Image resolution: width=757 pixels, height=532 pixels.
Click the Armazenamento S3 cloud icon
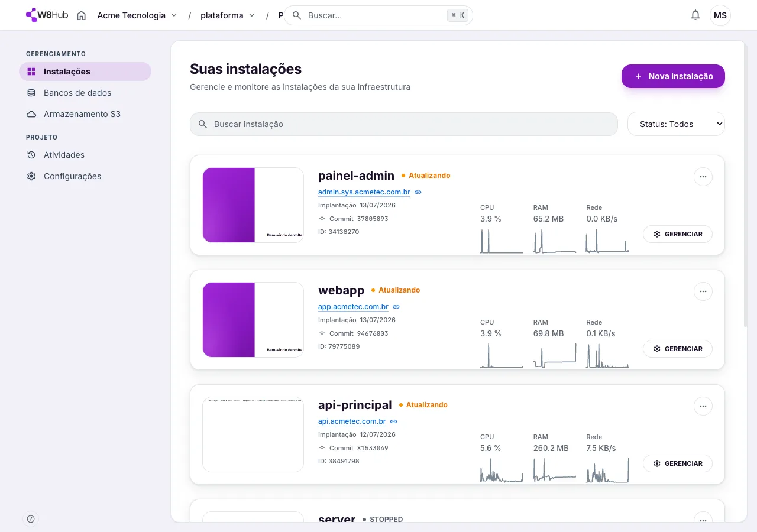coord(31,114)
